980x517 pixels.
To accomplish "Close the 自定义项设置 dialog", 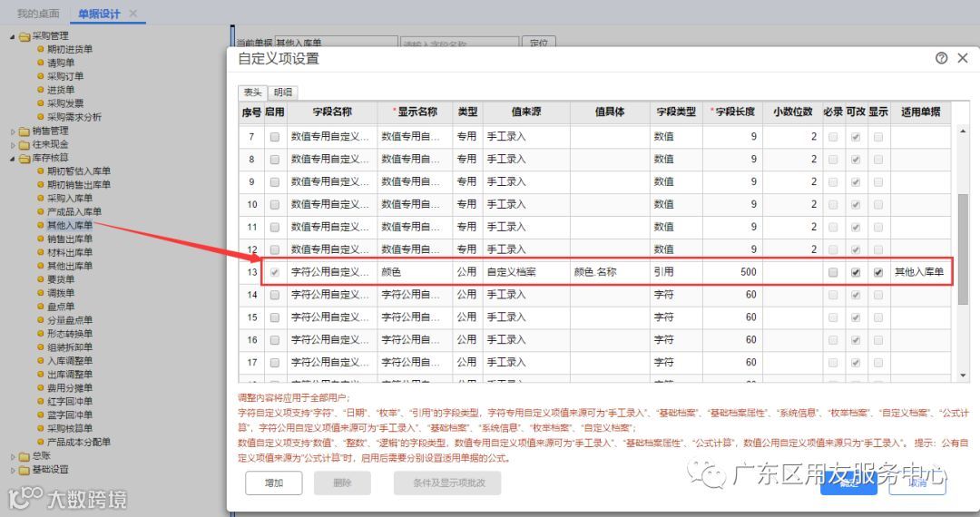I will click(963, 58).
